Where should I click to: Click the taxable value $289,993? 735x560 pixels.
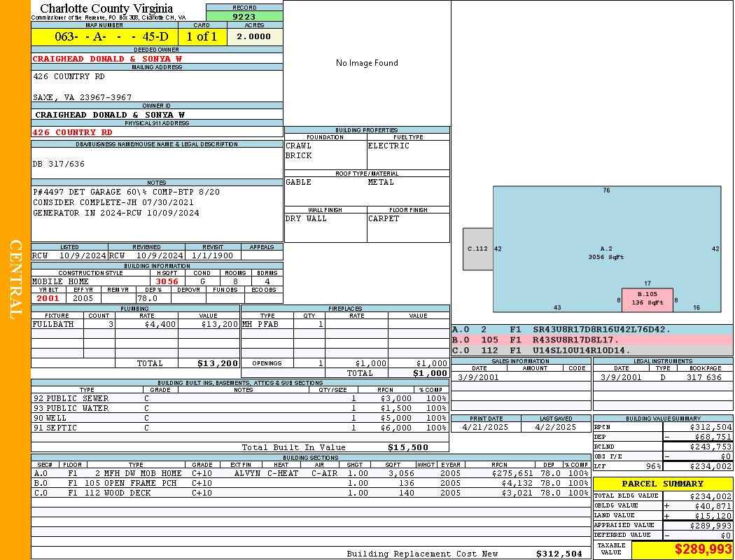[682, 549]
